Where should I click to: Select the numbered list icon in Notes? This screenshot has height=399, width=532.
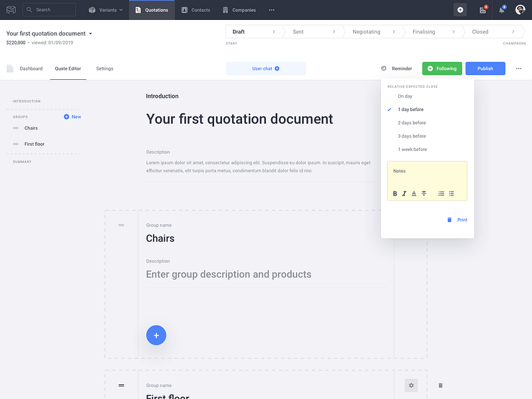(x=441, y=194)
